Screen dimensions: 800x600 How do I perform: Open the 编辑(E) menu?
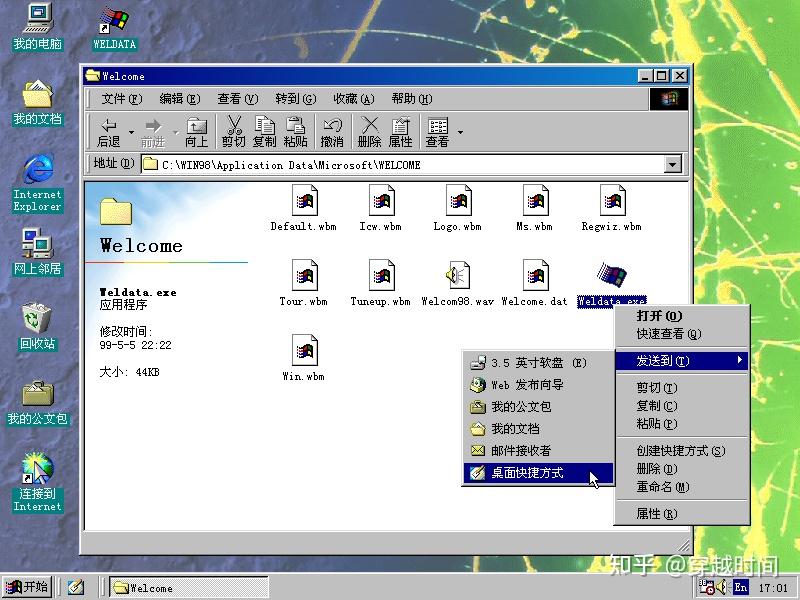[179, 98]
